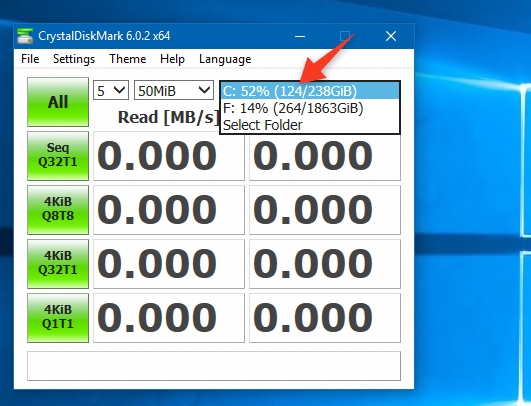
Task: Select drive C: 52% (124/238GiB)
Action: tap(310, 91)
